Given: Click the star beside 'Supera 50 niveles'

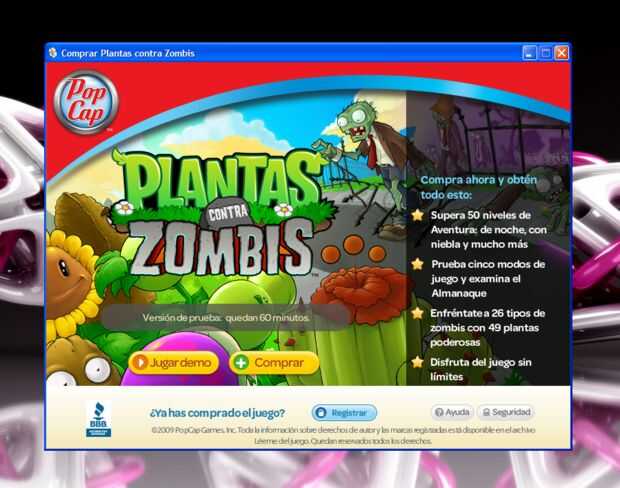Looking at the screenshot, I should [x=418, y=215].
